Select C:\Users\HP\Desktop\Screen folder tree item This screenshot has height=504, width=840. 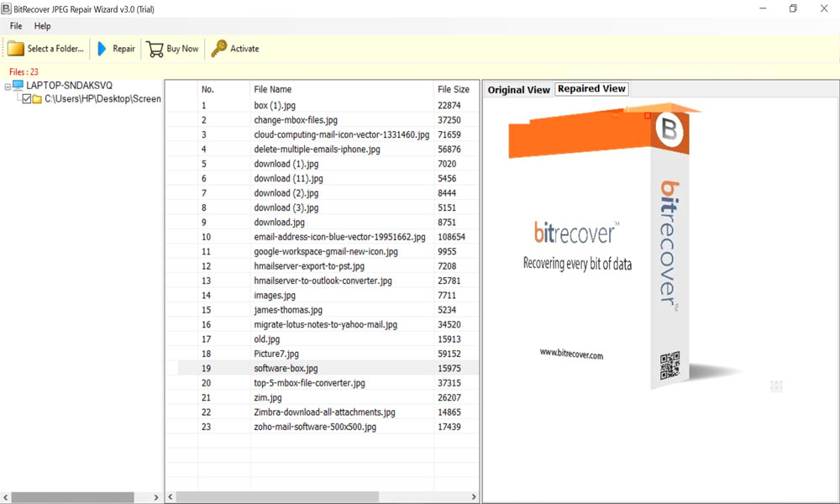click(x=102, y=99)
